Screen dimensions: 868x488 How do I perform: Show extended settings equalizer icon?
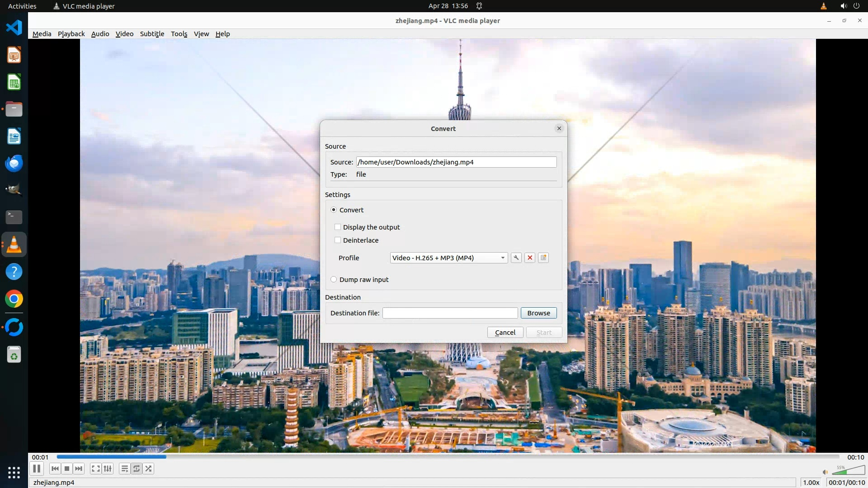(x=108, y=469)
